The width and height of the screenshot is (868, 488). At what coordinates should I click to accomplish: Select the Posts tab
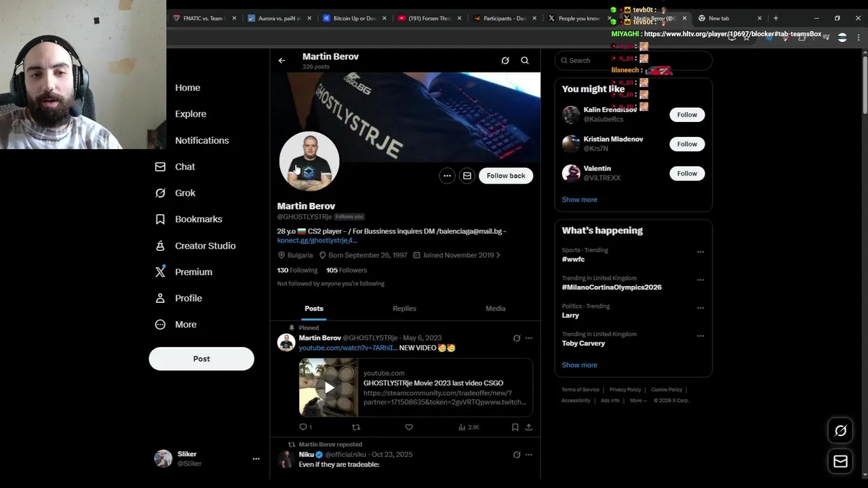coord(314,308)
